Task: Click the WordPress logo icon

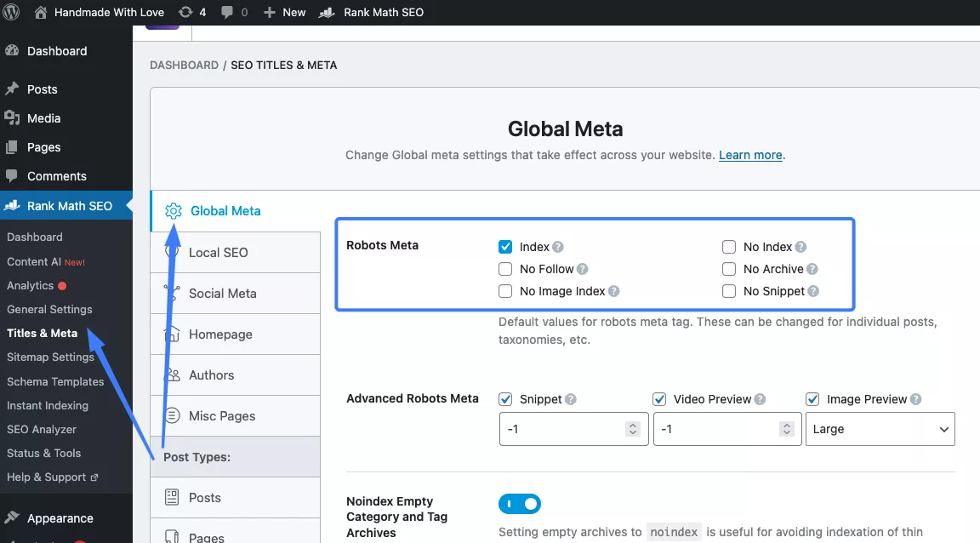Action: (12, 12)
